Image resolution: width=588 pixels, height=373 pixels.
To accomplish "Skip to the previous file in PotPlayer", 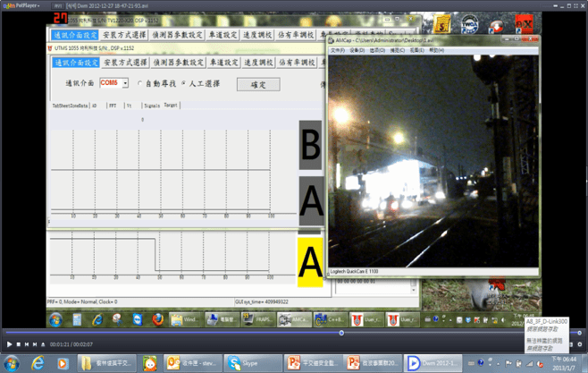I will [x=27, y=344].
